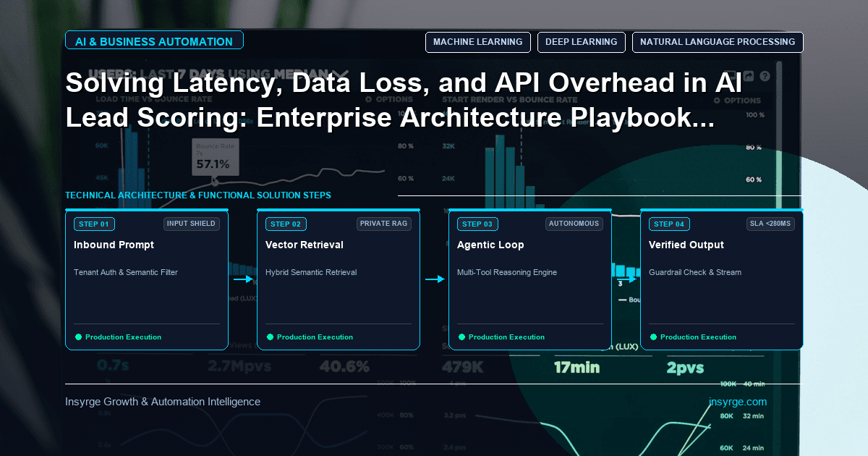The width and height of the screenshot is (868, 456).
Task: Click 'Production Execution' under Agentic Loop
Action: (x=506, y=337)
